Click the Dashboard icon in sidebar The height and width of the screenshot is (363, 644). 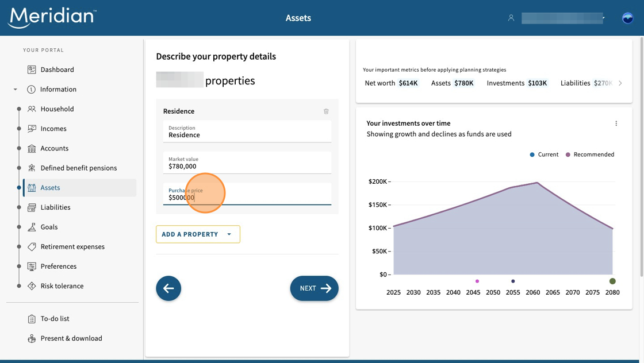(x=32, y=69)
